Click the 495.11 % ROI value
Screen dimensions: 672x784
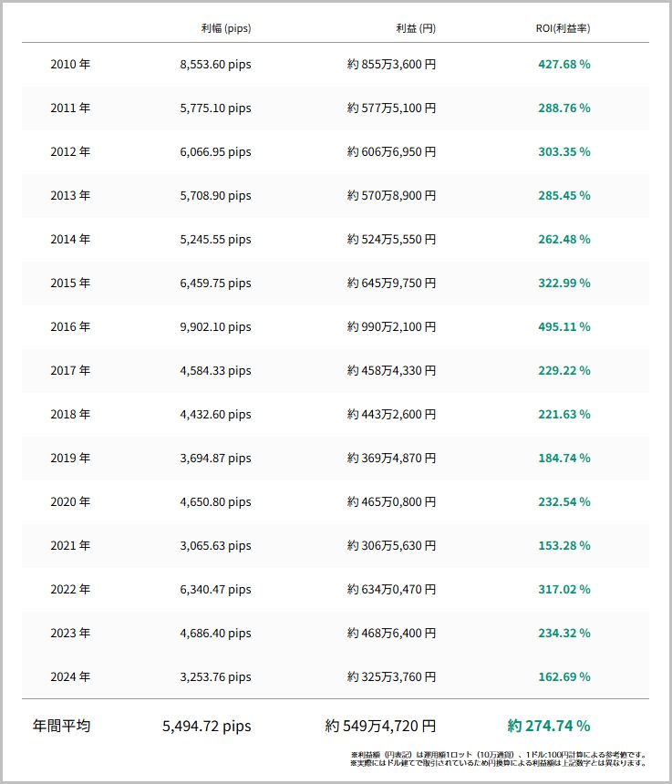pyautogui.click(x=563, y=327)
